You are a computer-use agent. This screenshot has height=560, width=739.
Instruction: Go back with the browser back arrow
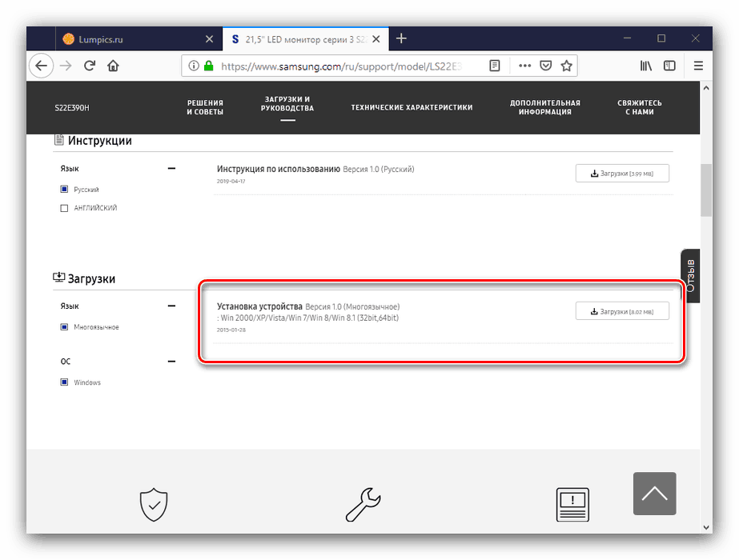pos(42,66)
